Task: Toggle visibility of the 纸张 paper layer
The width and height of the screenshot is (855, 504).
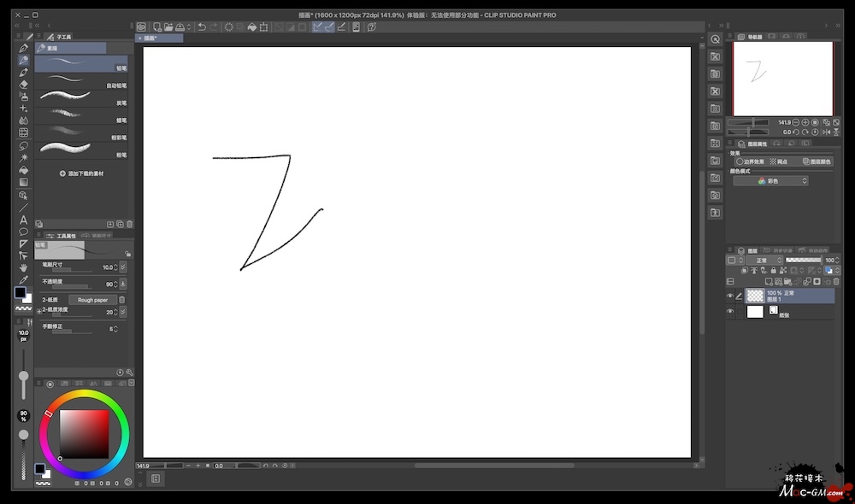Action: pos(730,312)
